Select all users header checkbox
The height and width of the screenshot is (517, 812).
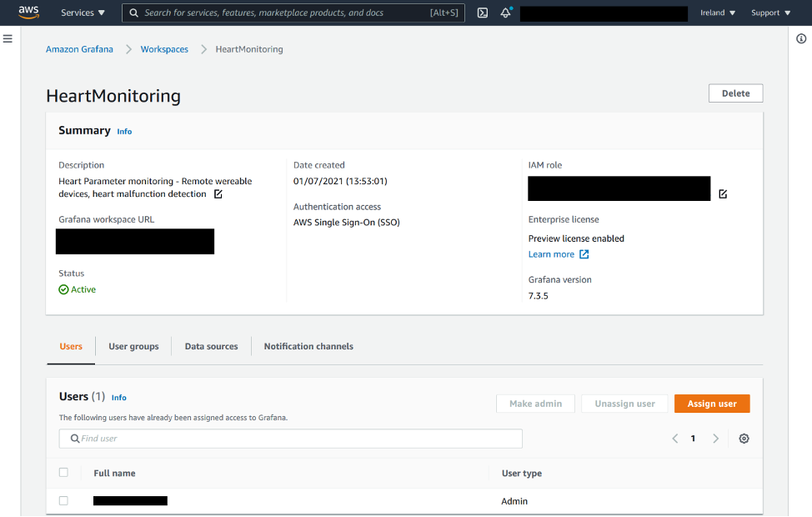click(63, 473)
